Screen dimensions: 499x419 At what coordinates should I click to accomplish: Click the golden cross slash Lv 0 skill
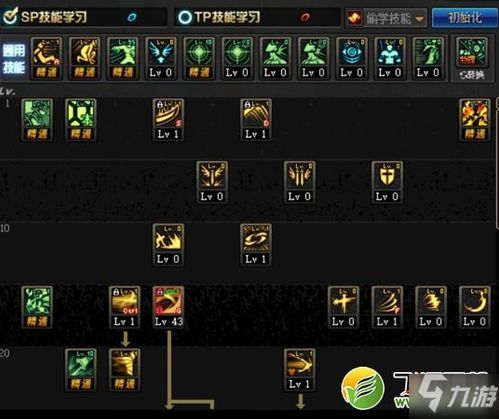click(343, 307)
